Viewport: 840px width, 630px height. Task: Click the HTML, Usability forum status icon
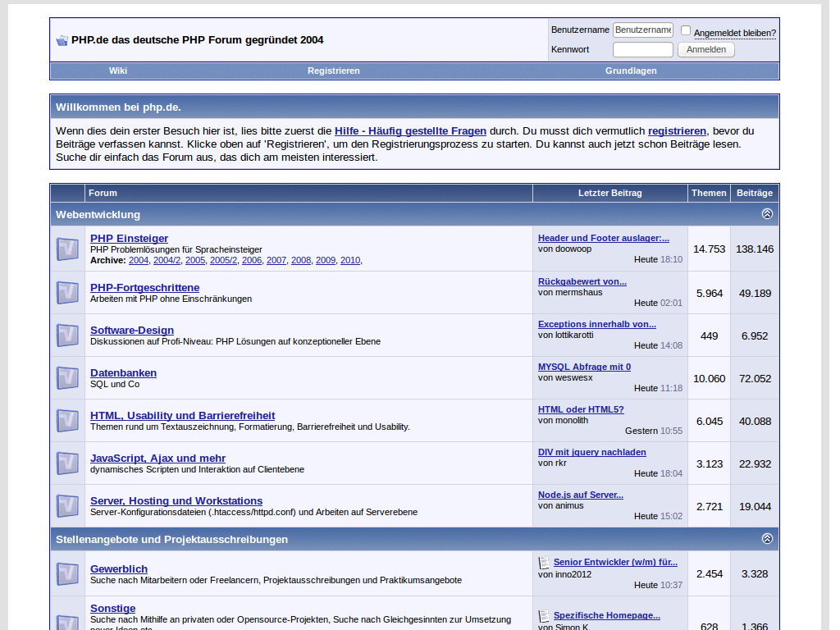pyautogui.click(x=67, y=421)
